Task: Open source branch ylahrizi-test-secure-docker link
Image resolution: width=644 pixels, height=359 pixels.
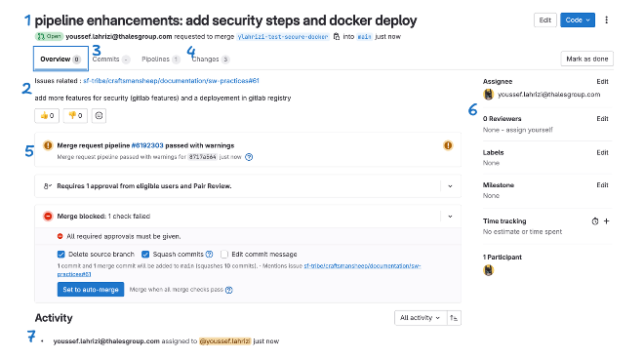Action: [x=283, y=36]
